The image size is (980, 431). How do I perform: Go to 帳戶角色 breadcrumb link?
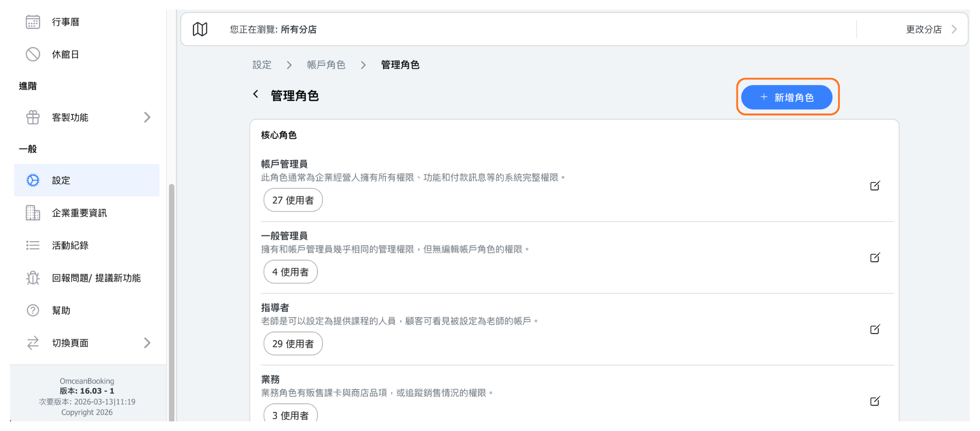click(x=326, y=65)
